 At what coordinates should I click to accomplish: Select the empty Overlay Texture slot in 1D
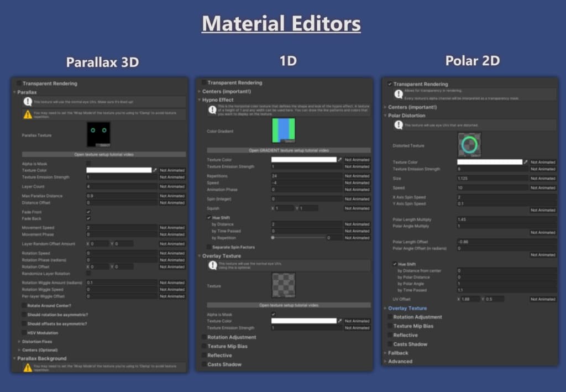[x=284, y=285]
